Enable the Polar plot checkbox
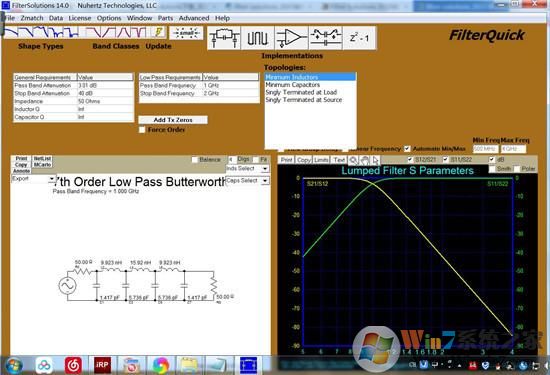 517,169
